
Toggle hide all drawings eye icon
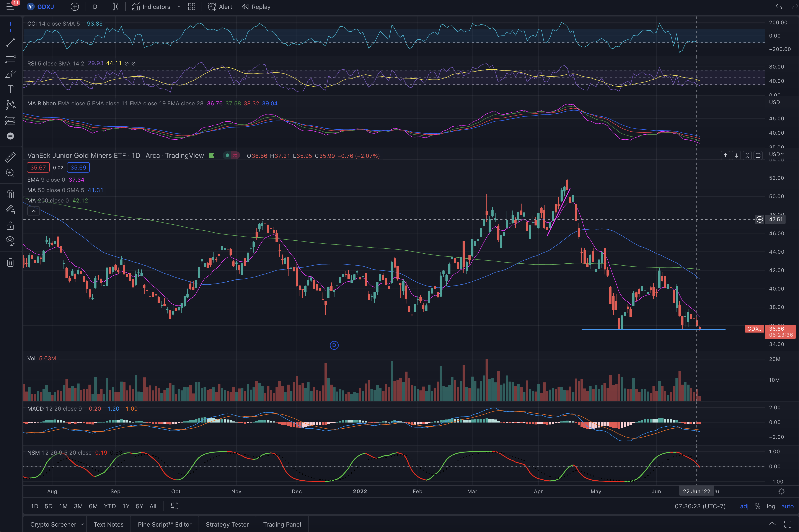10,241
